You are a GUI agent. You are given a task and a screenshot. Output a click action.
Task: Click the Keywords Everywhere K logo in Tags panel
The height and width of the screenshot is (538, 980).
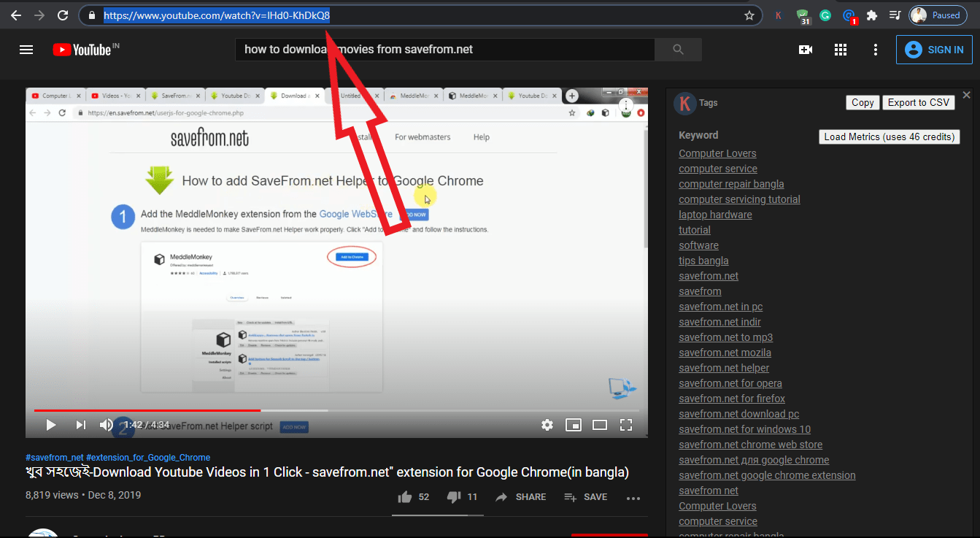coord(684,103)
